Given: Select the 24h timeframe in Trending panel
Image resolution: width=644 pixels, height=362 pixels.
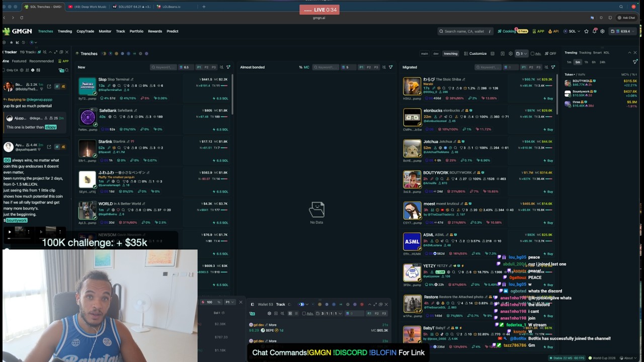Looking at the screenshot, I should point(602,62).
